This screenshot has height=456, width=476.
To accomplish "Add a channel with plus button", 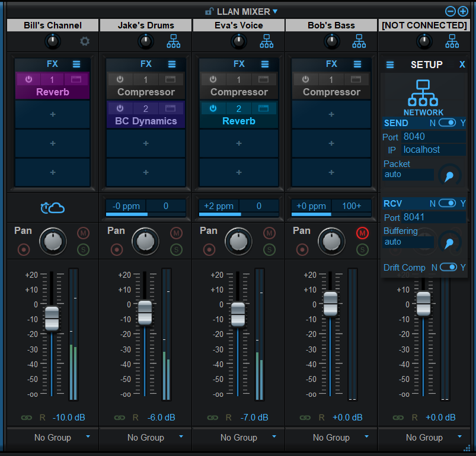I will [x=463, y=11].
